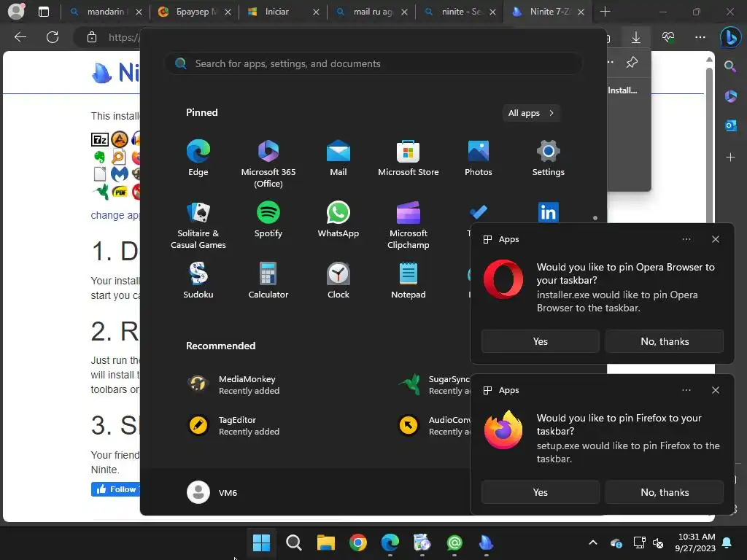The width and height of the screenshot is (747, 560).
Task: Expand All apps list
Action: click(531, 113)
